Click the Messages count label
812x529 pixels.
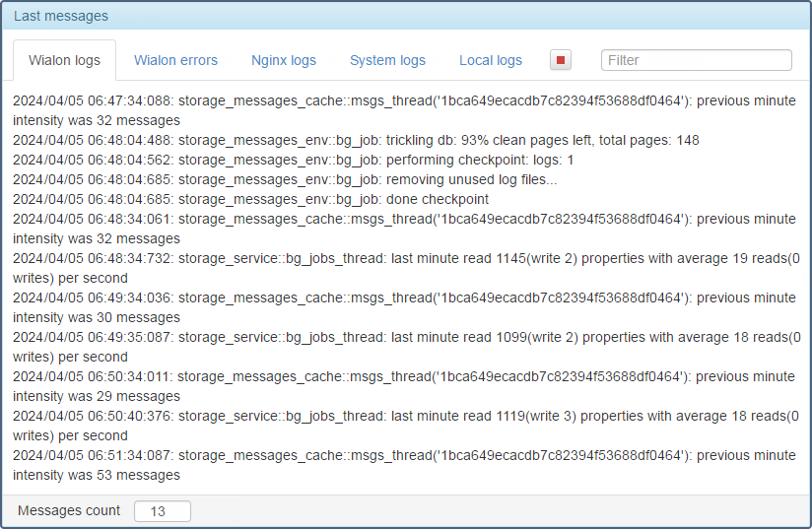click(x=69, y=510)
